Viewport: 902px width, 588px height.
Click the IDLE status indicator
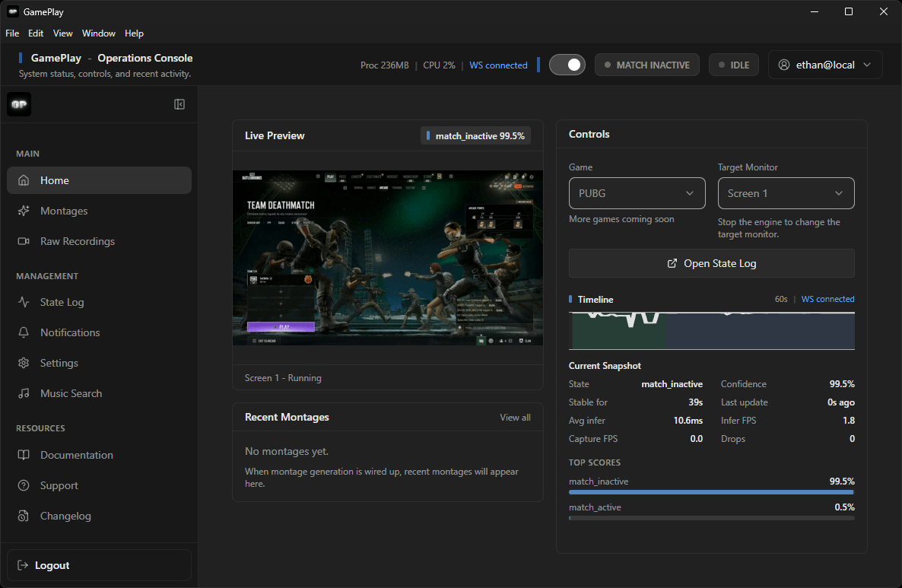pyautogui.click(x=733, y=65)
